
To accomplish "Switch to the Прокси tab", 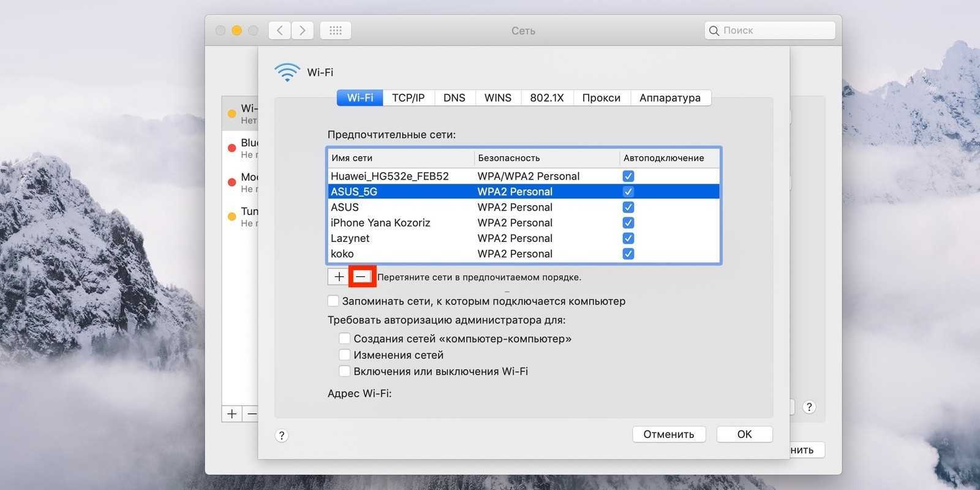I will tap(601, 98).
